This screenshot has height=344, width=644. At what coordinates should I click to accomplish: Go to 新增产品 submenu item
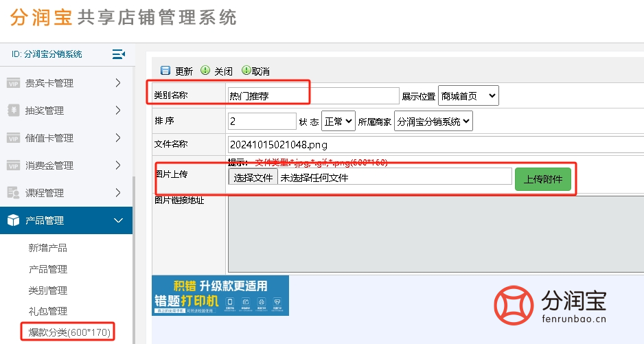tap(47, 248)
